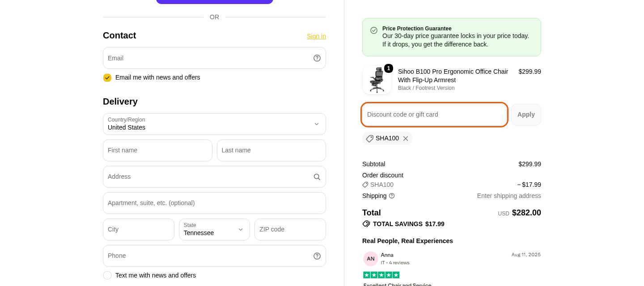Click the Phone input field
Viewport: 644px width, 286px height.
pos(214,256)
